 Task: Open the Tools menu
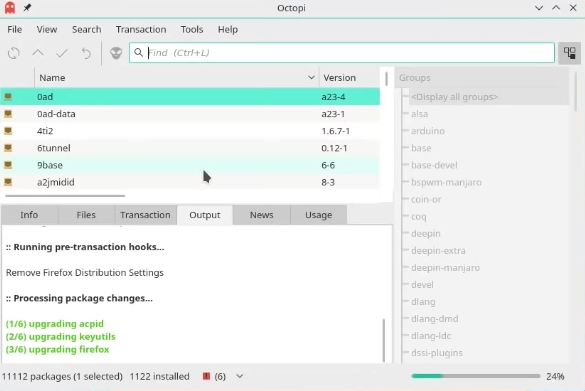pos(192,29)
